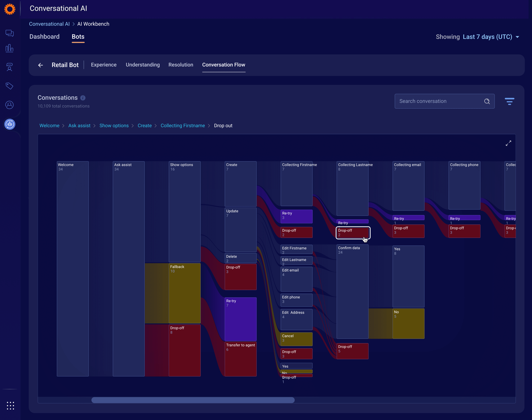The image size is (532, 420).
Task: Click the horizontal scrollbar under the flow chart
Action: pyautogui.click(x=193, y=400)
